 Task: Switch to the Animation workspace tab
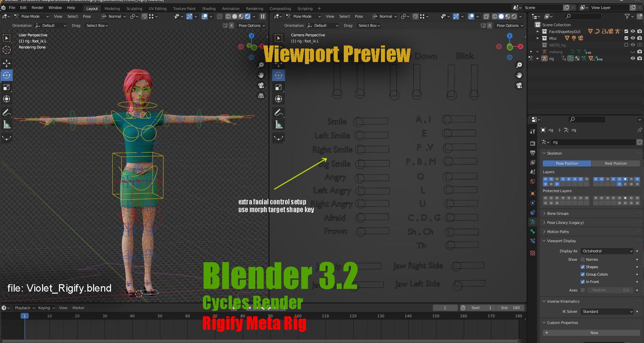coord(231,9)
